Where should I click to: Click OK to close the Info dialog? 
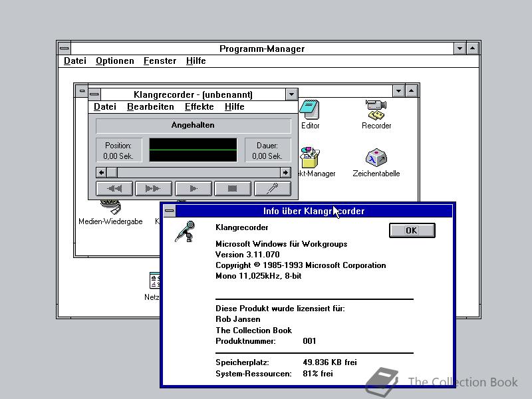[x=412, y=230]
